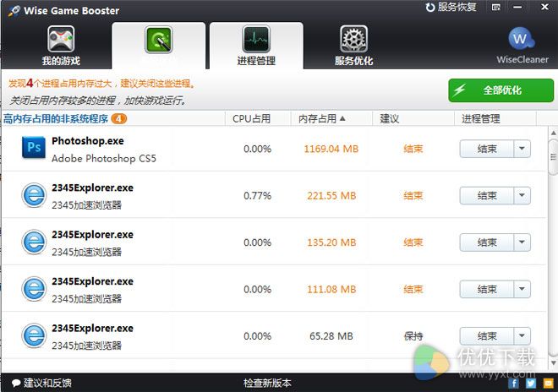Expand the 结束 dropdown arrow in the 221.55 MB row
The height and width of the screenshot is (392, 558).
522,196
